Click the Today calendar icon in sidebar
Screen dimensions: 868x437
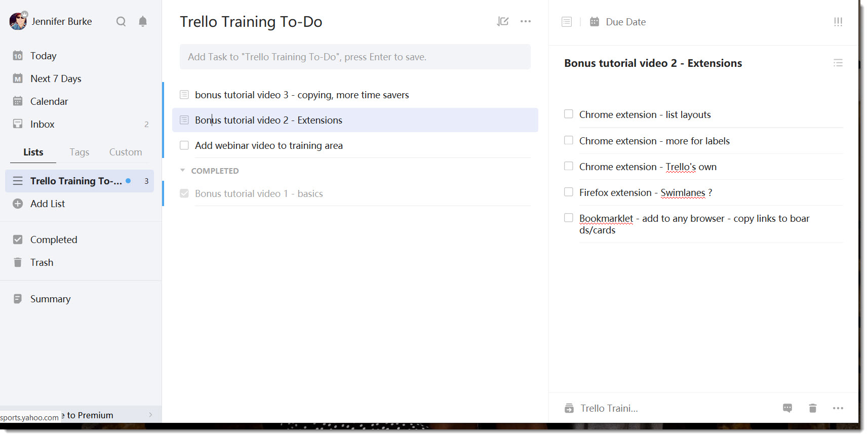(18, 56)
